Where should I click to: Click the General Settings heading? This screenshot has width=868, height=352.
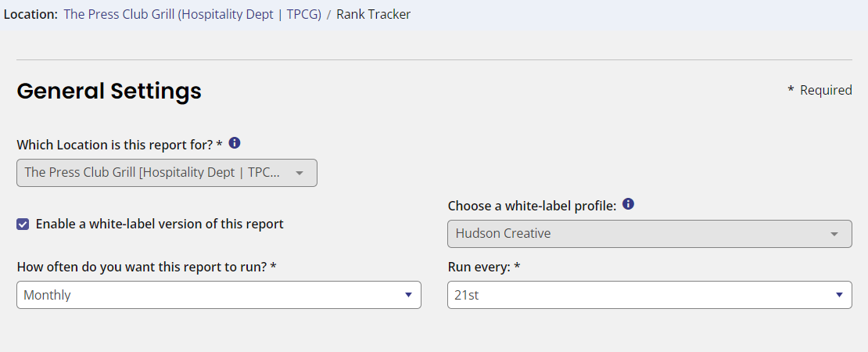click(109, 91)
